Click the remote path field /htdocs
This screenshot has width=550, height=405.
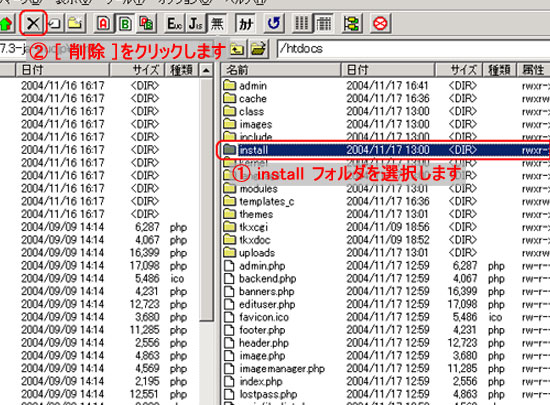tap(413, 49)
